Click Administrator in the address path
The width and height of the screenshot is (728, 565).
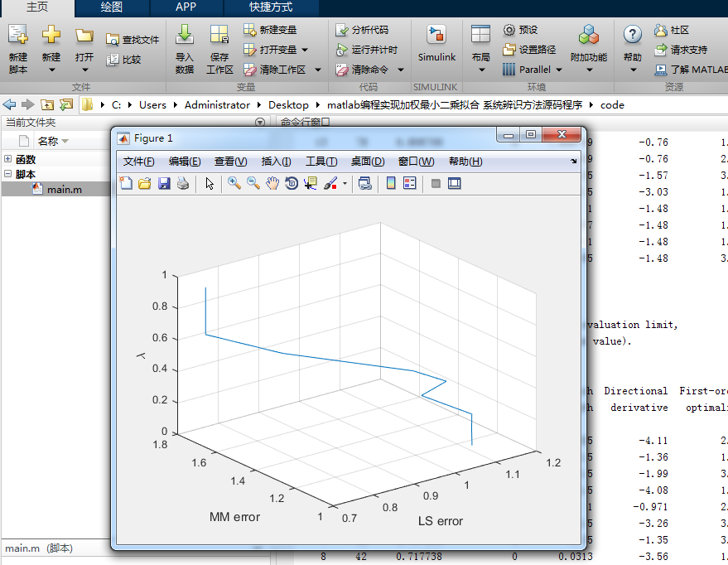coord(217,105)
